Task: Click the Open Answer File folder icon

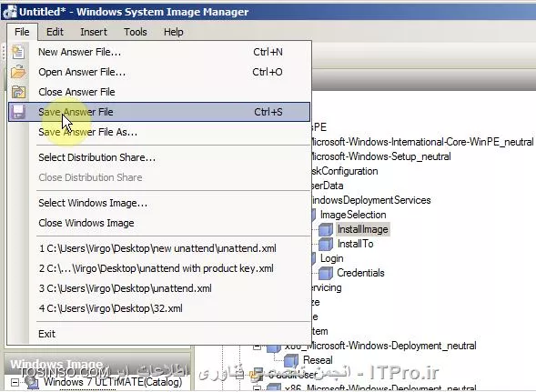Action: [18, 72]
